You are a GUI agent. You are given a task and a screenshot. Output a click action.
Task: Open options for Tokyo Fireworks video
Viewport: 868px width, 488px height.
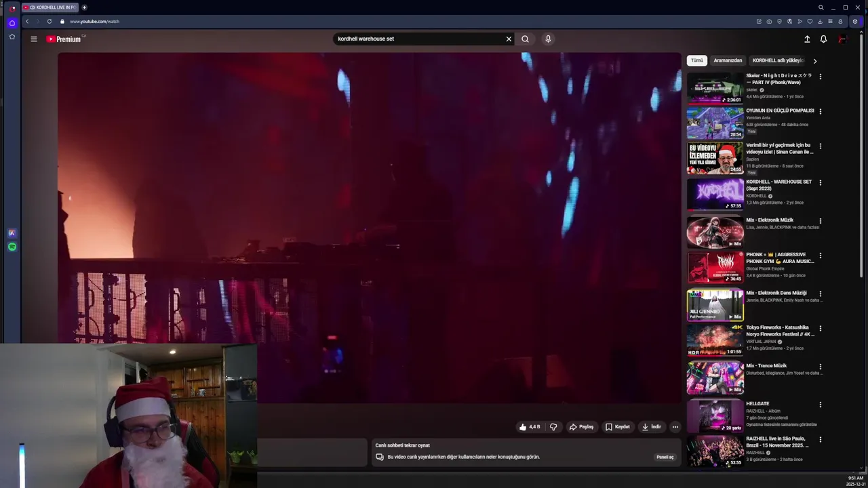[820, 329]
